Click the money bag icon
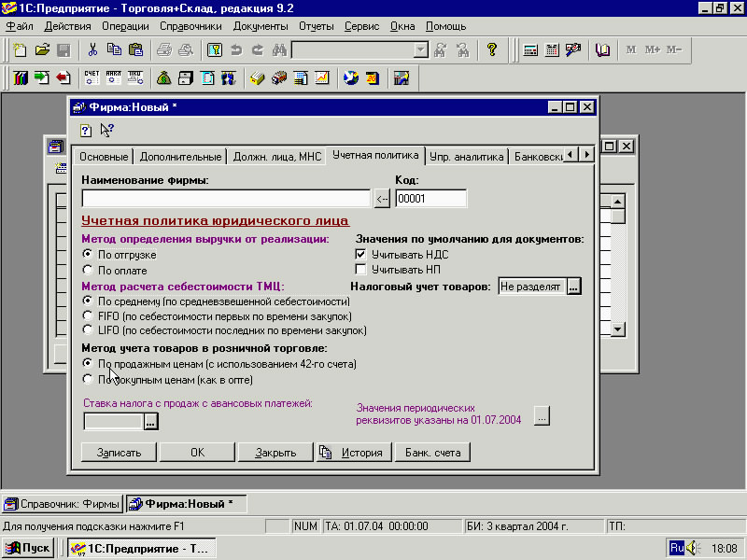Image resolution: width=747 pixels, height=560 pixels. tap(164, 77)
